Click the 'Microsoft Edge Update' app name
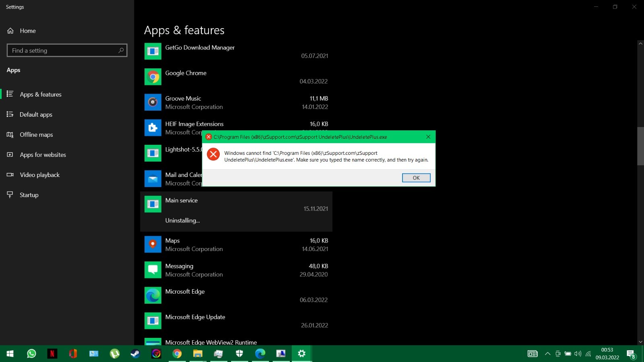The image size is (644, 362). coord(195,317)
